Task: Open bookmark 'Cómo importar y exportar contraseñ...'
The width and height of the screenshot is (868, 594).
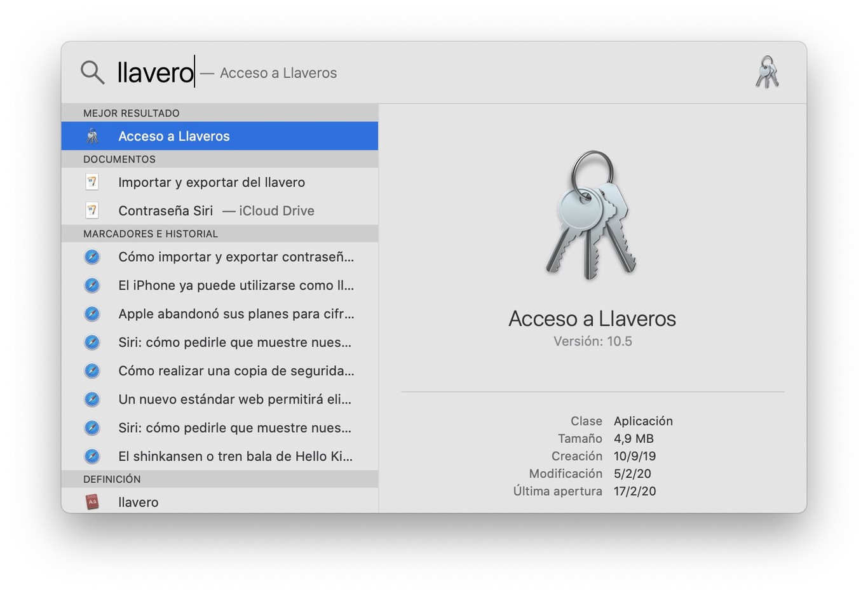Action: 220,257
